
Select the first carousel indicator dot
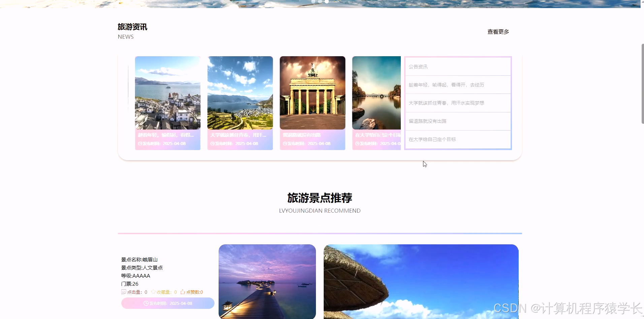tap(314, 1)
